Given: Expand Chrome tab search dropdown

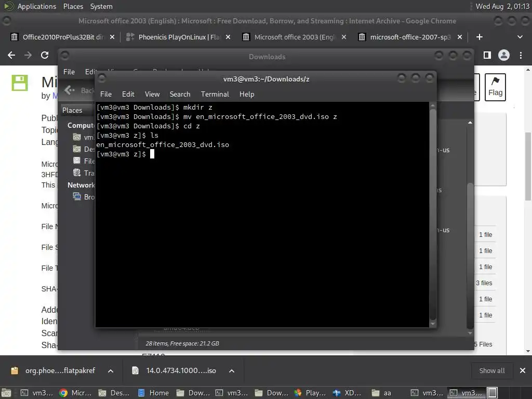Looking at the screenshot, I should (x=520, y=37).
